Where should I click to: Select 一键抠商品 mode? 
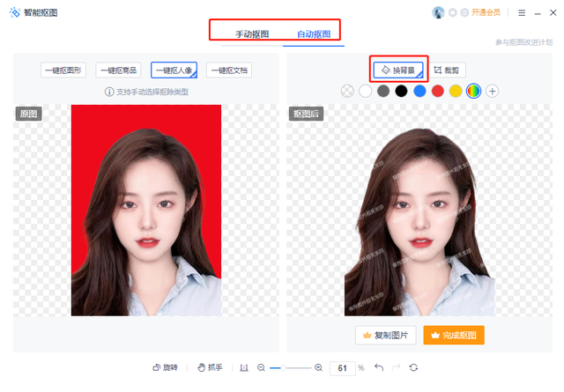click(x=118, y=70)
